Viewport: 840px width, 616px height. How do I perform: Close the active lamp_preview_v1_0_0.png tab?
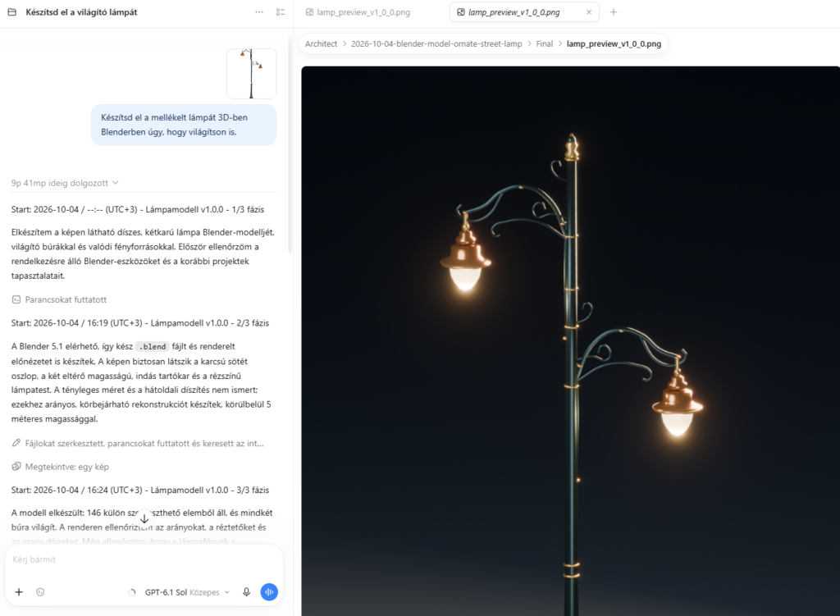click(x=589, y=11)
